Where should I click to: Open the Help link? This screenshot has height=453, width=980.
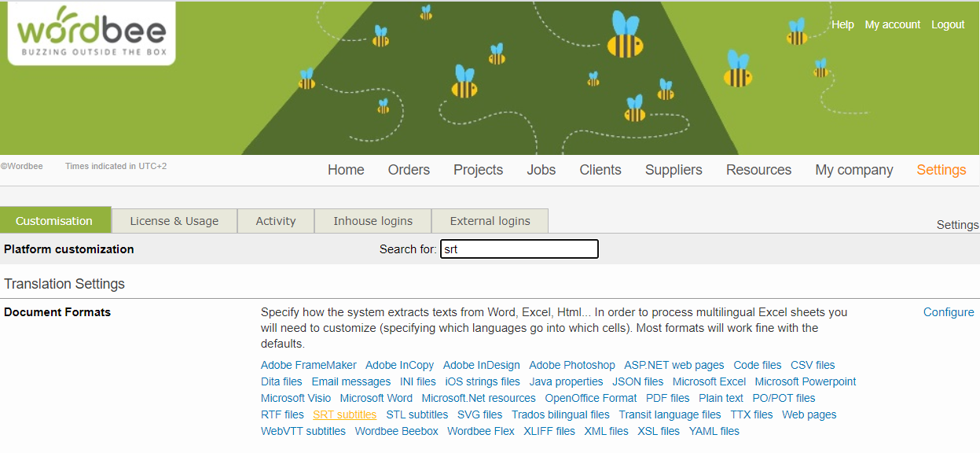[842, 24]
